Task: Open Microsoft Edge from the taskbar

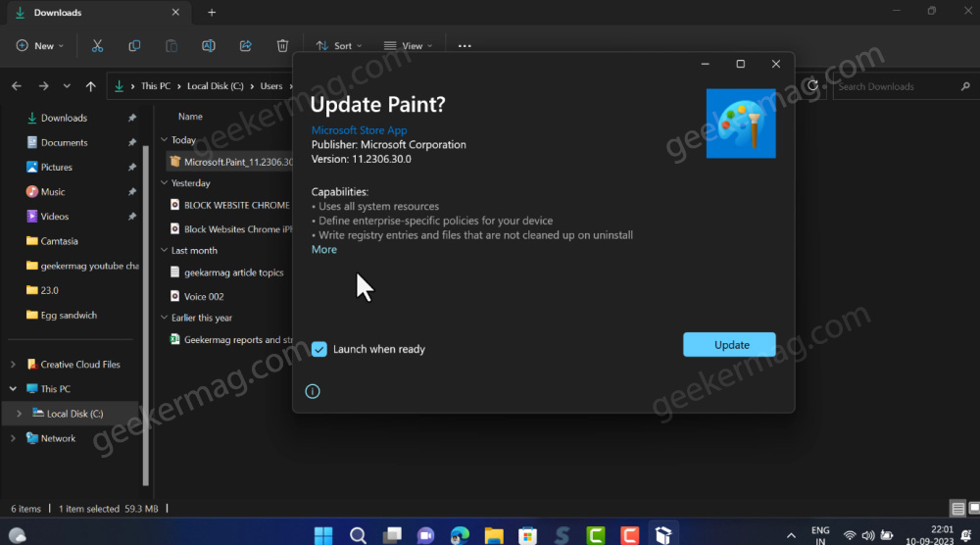Action: [x=460, y=535]
